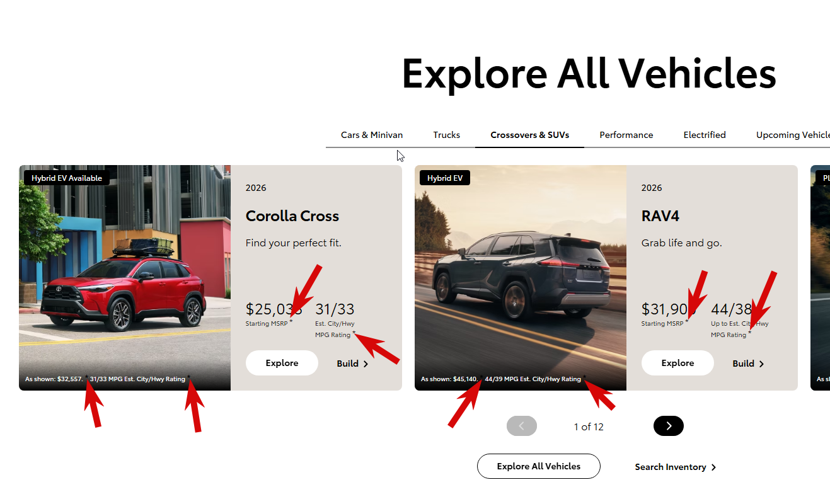Click the Explore All Vehicles button

pyautogui.click(x=539, y=466)
